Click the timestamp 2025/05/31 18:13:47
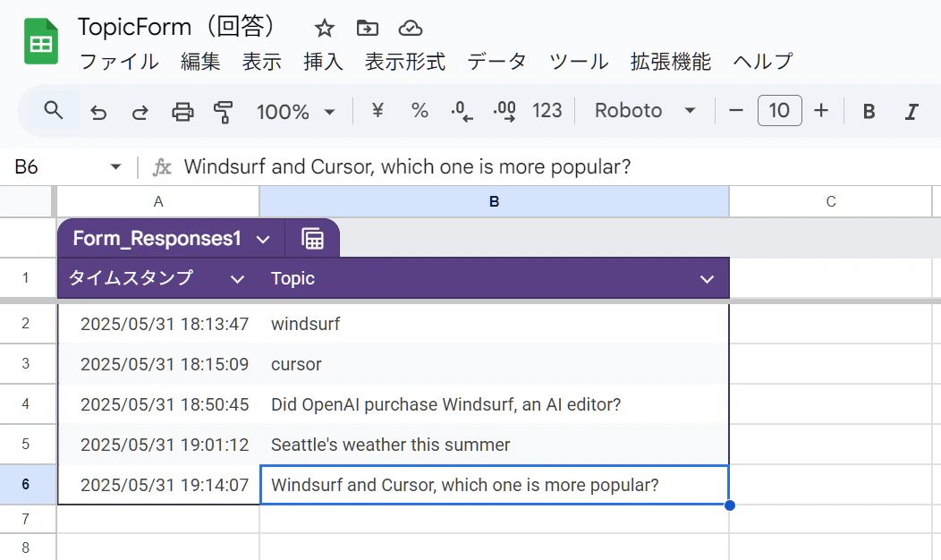This screenshot has width=941, height=560. click(165, 324)
